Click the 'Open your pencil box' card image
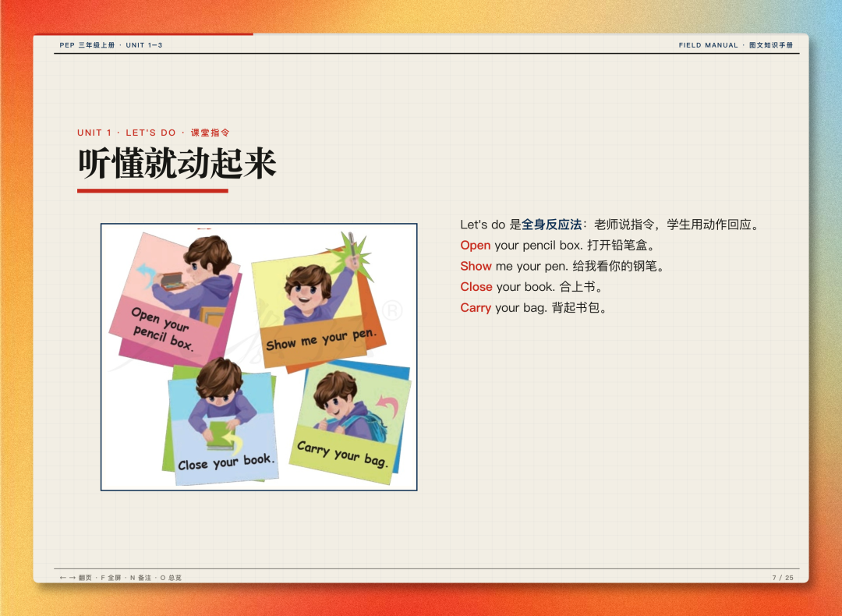The width and height of the screenshot is (842, 616). (x=176, y=299)
